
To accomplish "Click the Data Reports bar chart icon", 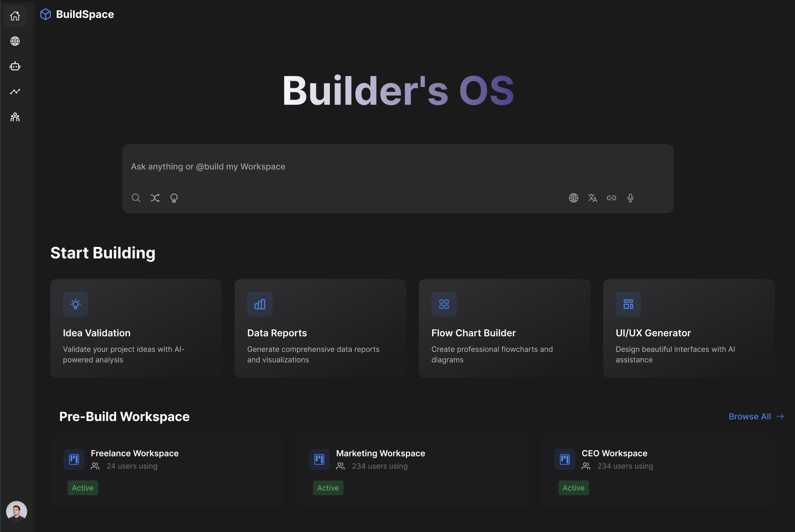I will pyautogui.click(x=260, y=304).
